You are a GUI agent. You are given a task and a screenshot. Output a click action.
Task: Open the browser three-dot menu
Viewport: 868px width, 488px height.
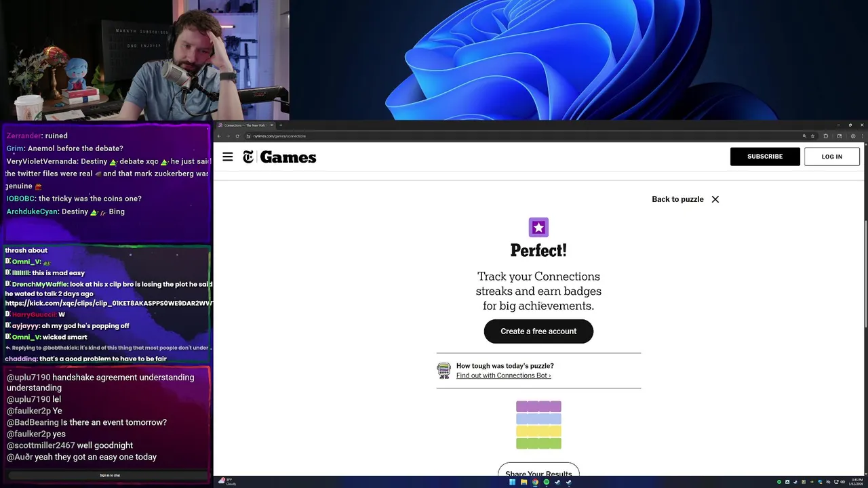tap(862, 136)
